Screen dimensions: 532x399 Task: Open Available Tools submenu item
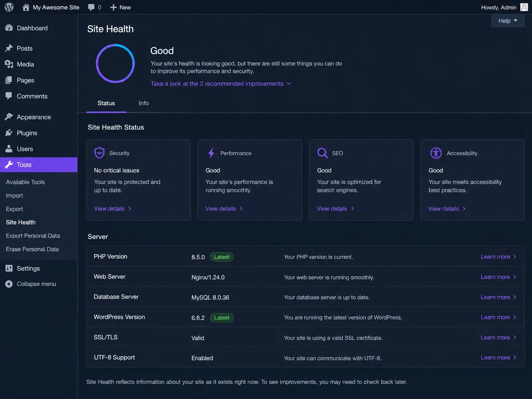click(25, 182)
